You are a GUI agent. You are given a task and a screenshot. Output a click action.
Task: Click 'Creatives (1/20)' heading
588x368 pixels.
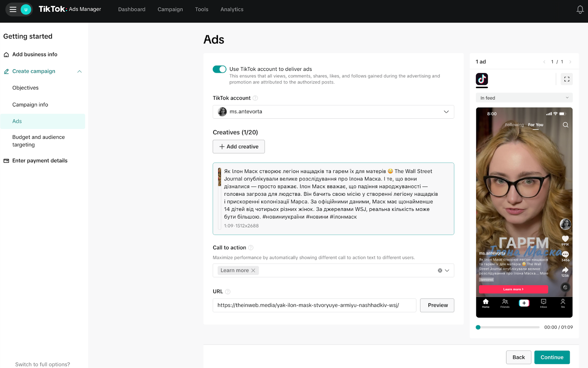click(x=235, y=132)
